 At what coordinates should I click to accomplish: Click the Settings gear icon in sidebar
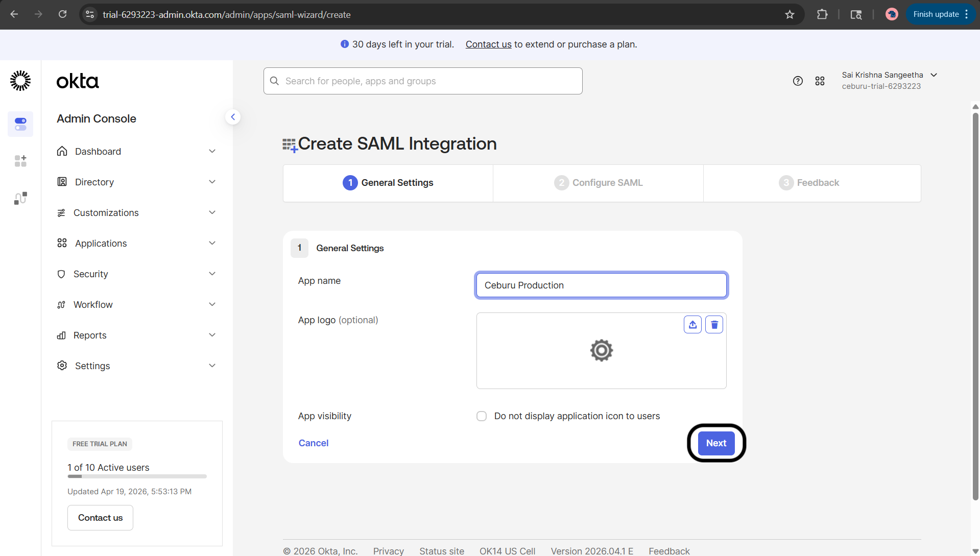[62, 366]
